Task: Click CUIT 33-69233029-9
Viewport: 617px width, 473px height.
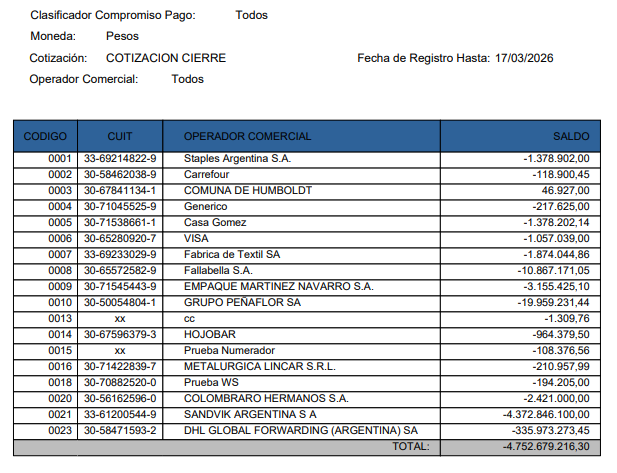Action: pos(120,255)
